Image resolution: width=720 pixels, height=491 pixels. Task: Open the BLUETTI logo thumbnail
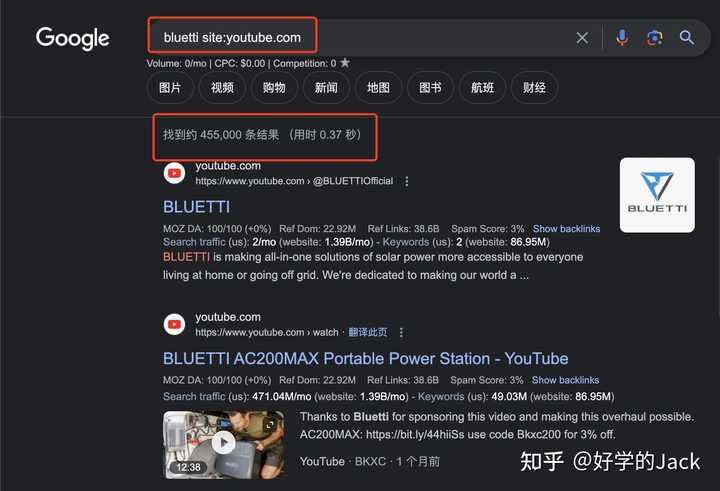[x=657, y=195]
